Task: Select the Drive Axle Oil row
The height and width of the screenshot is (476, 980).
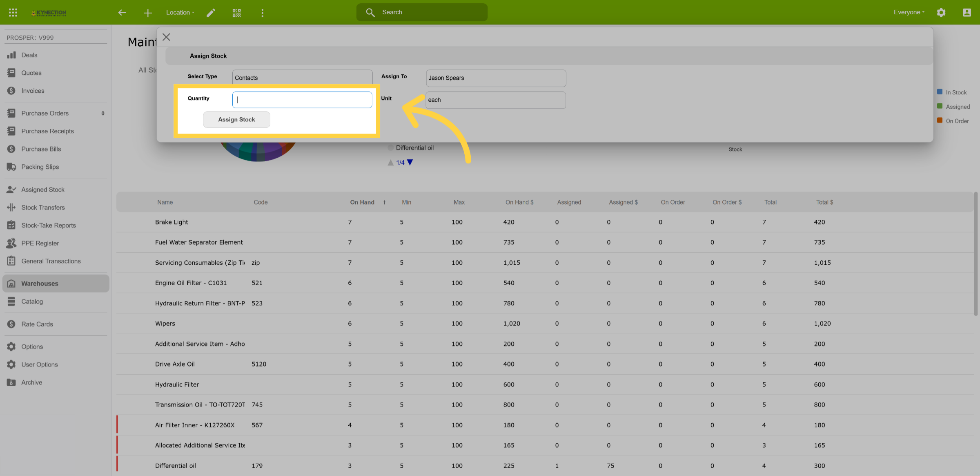Action: [545, 364]
